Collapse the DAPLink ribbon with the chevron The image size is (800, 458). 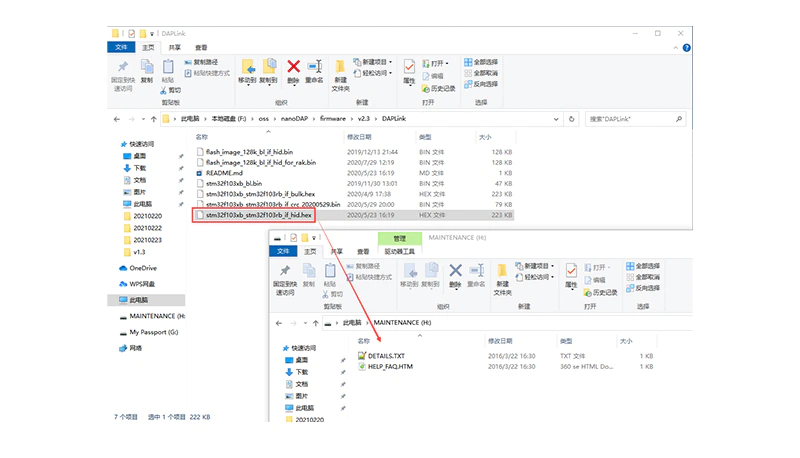coord(676,48)
